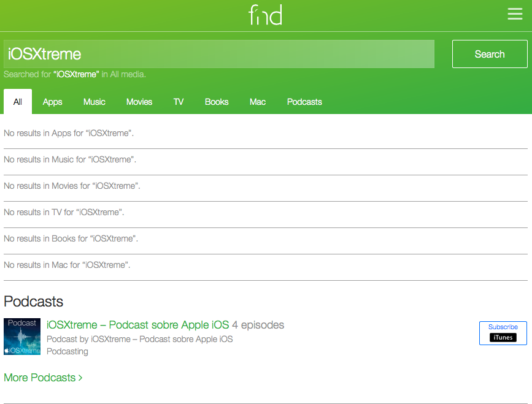The height and width of the screenshot is (404, 532).
Task: Click "No results in Music" message
Action: click(70, 159)
